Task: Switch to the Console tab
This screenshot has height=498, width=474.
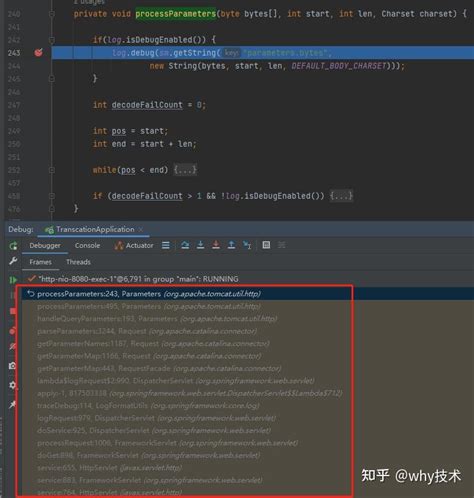Action: tap(87, 246)
